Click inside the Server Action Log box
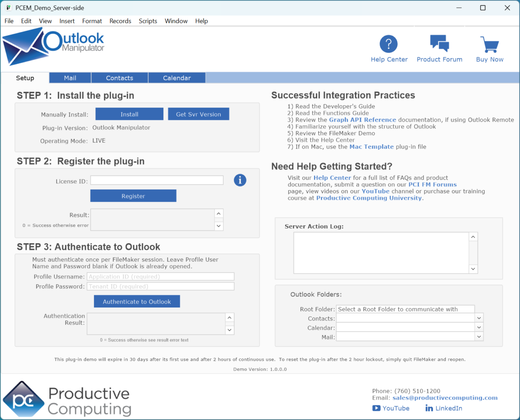 tap(381, 253)
